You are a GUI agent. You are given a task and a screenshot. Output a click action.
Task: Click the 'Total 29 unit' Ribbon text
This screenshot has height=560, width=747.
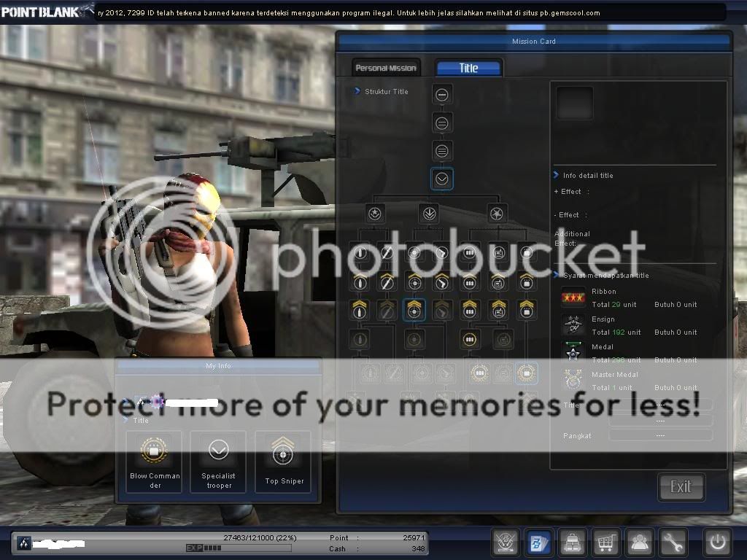[x=614, y=304]
